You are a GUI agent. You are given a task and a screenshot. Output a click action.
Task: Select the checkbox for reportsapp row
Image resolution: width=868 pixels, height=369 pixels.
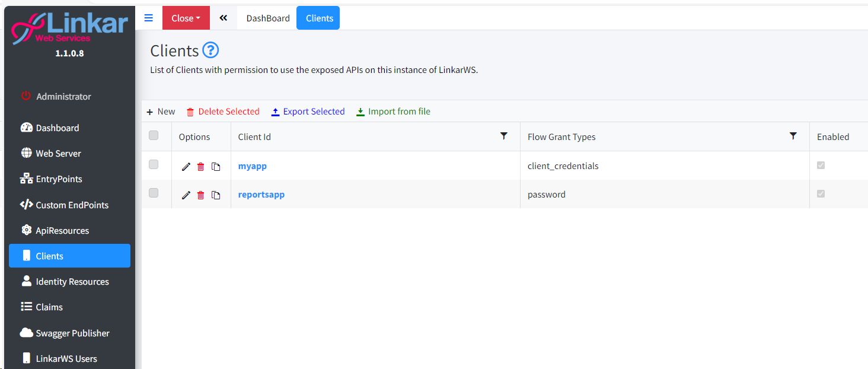pyautogui.click(x=154, y=193)
